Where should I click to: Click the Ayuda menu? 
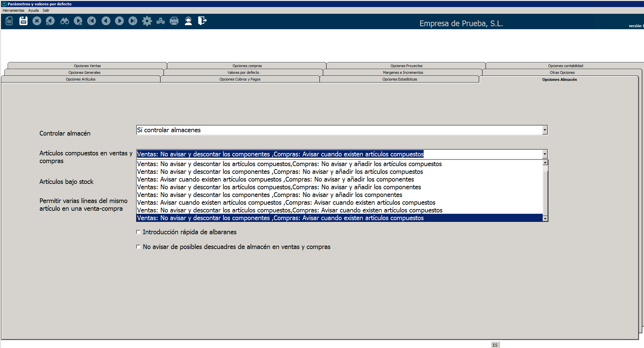[34, 10]
